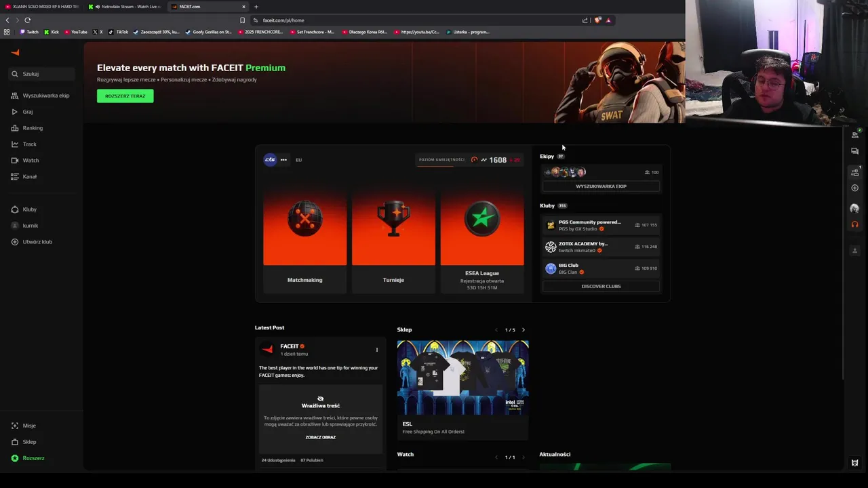Click the share icon in address bar
This screenshot has width=868, height=488.
pyautogui.click(x=585, y=20)
